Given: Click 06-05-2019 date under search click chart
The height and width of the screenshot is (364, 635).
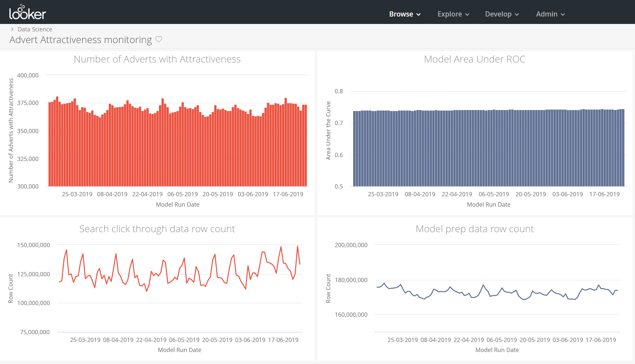Looking at the screenshot, I should 184,340.
